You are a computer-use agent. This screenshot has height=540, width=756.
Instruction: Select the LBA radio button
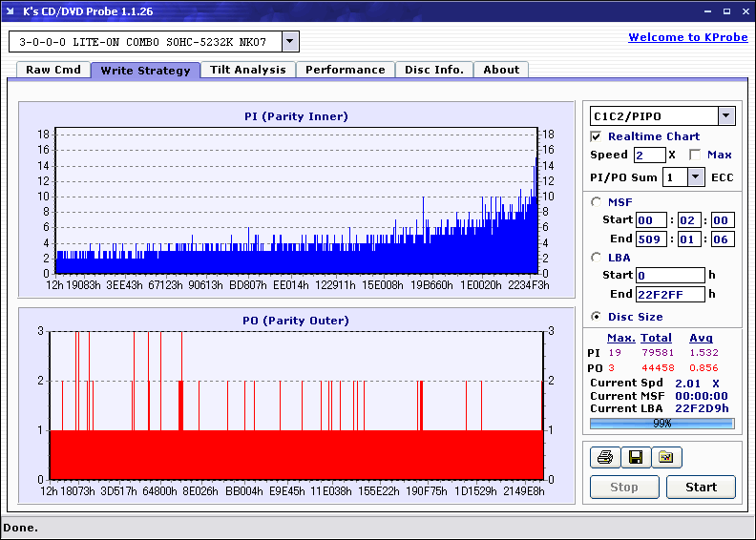tap(597, 258)
